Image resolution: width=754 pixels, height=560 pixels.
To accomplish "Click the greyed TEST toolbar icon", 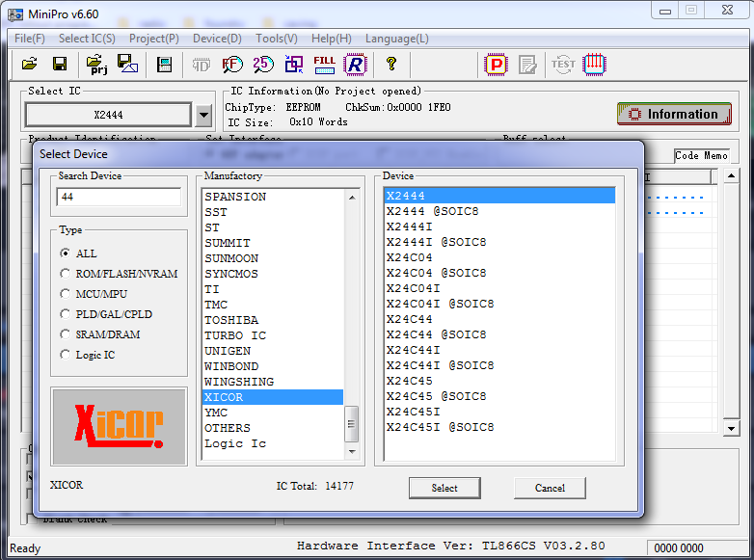I will pos(563,65).
